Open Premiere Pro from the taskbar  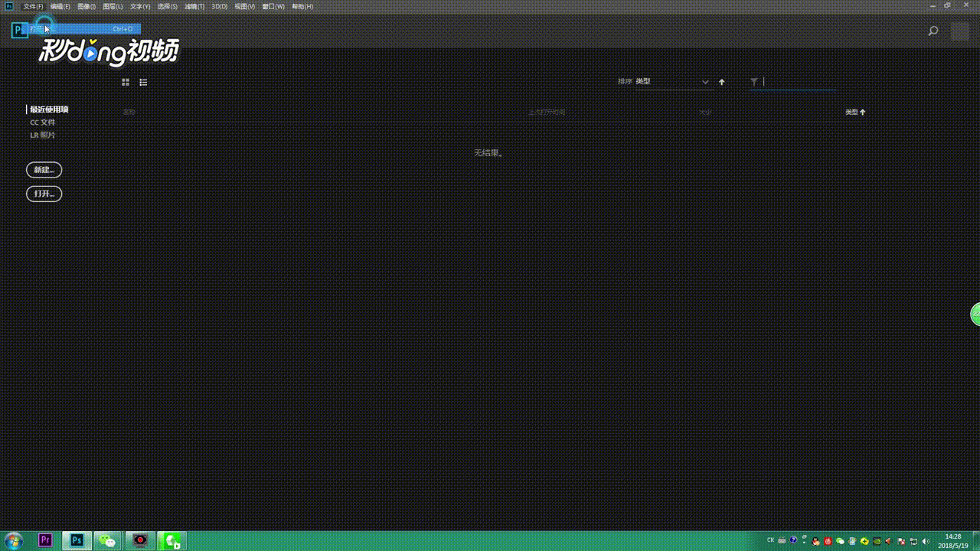pos(45,540)
